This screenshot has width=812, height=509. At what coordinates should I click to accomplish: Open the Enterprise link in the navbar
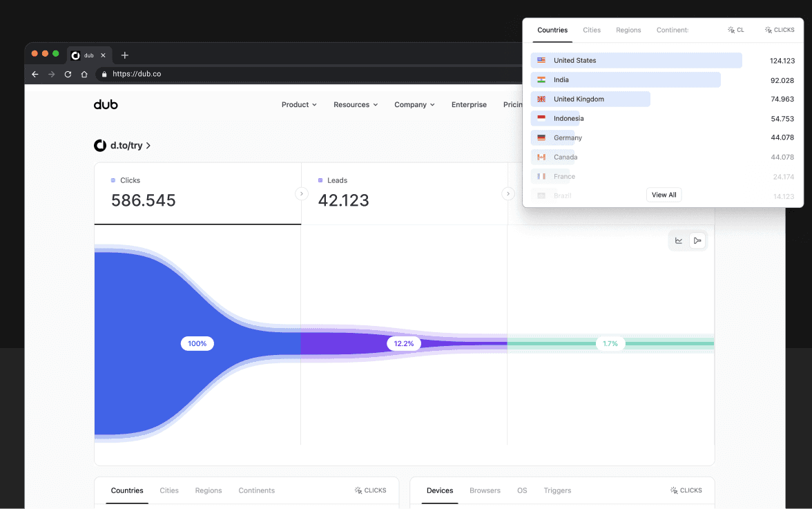tap(469, 105)
